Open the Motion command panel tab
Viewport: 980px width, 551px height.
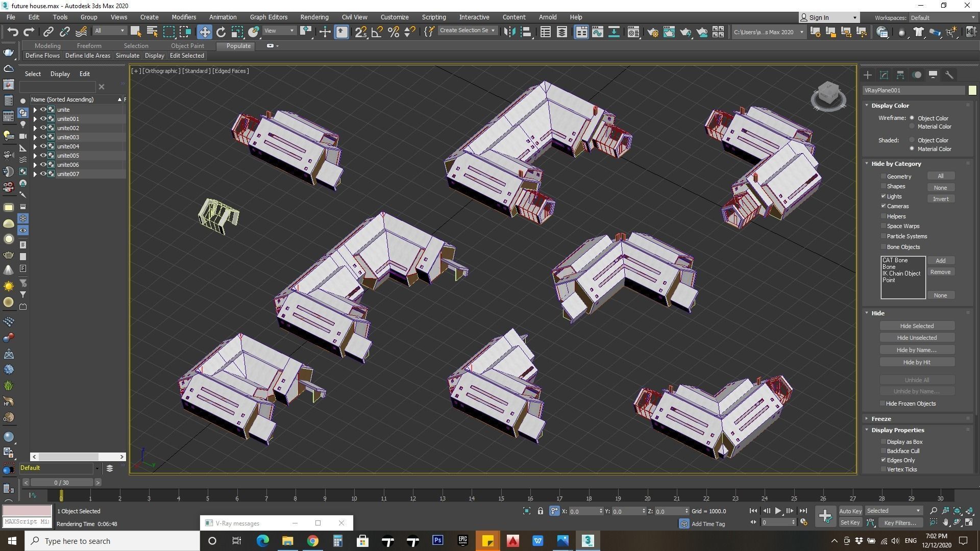click(917, 75)
